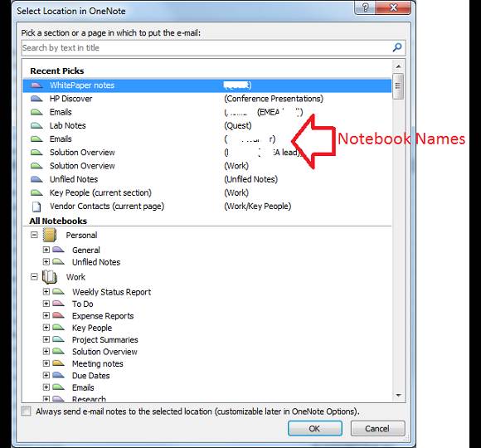Select Weekly Status Report in tree
Image resolution: width=481 pixels, height=448 pixels.
coord(112,292)
